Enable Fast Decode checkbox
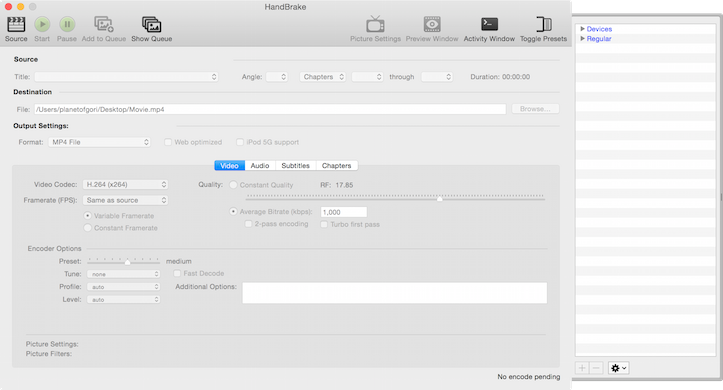This screenshot has height=390, width=723. pyautogui.click(x=177, y=273)
